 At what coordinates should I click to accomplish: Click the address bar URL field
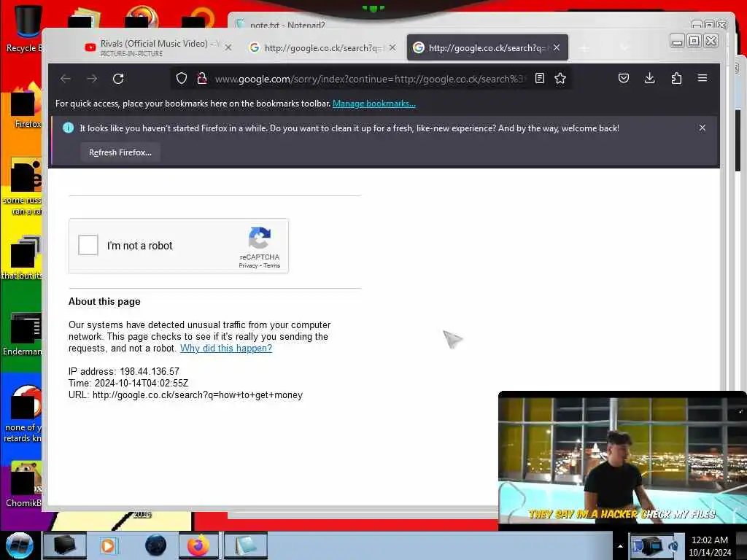[369, 79]
